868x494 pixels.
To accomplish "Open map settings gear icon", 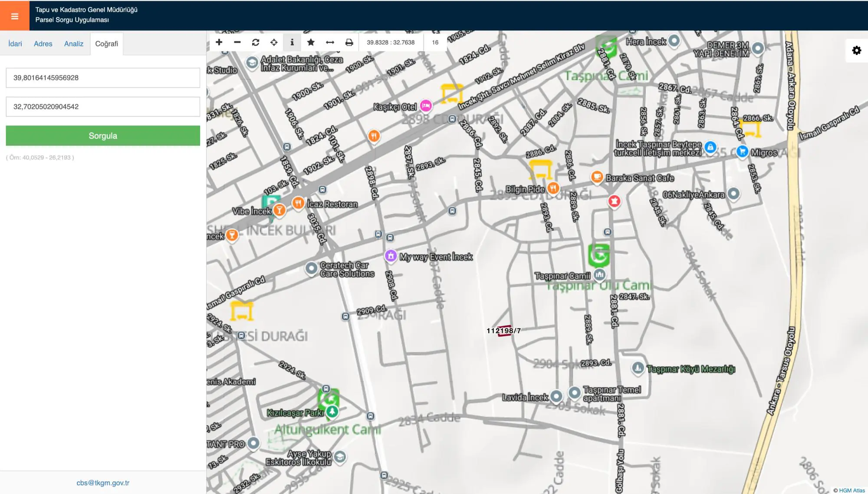I will click(x=857, y=50).
